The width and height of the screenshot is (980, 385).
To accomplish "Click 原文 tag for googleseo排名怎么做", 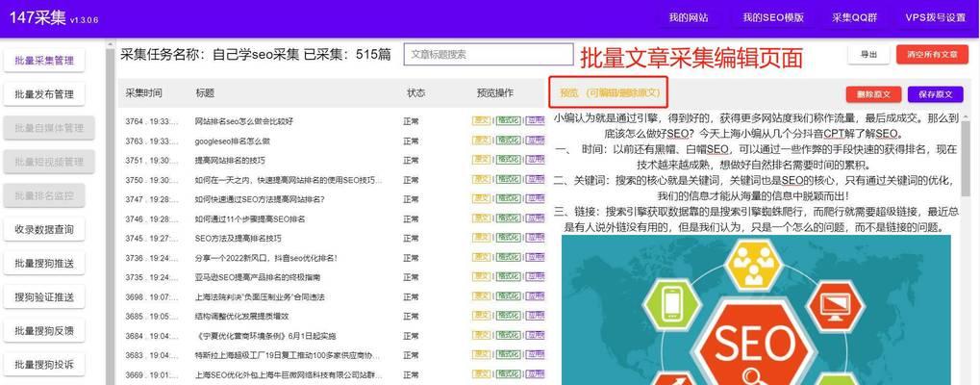I will [x=481, y=141].
